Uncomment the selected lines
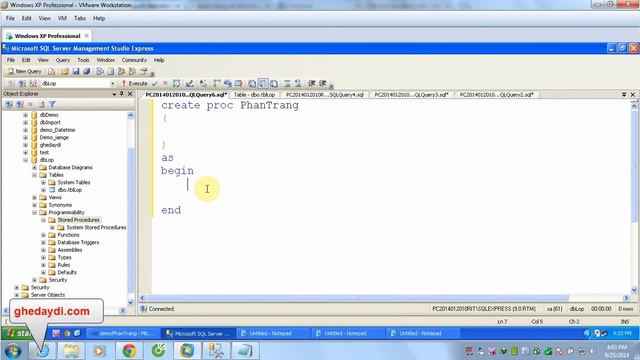This screenshot has width=640, height=360. click(x=298, y=83)
